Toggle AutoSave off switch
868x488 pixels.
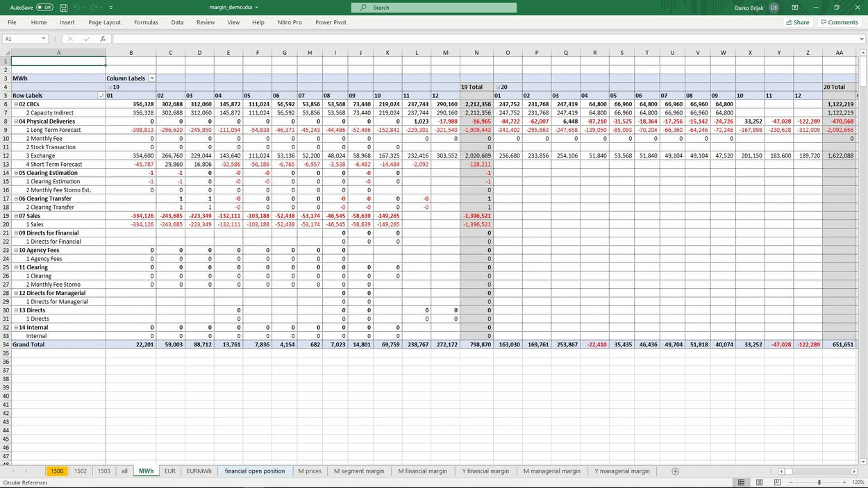click(43, 6)
